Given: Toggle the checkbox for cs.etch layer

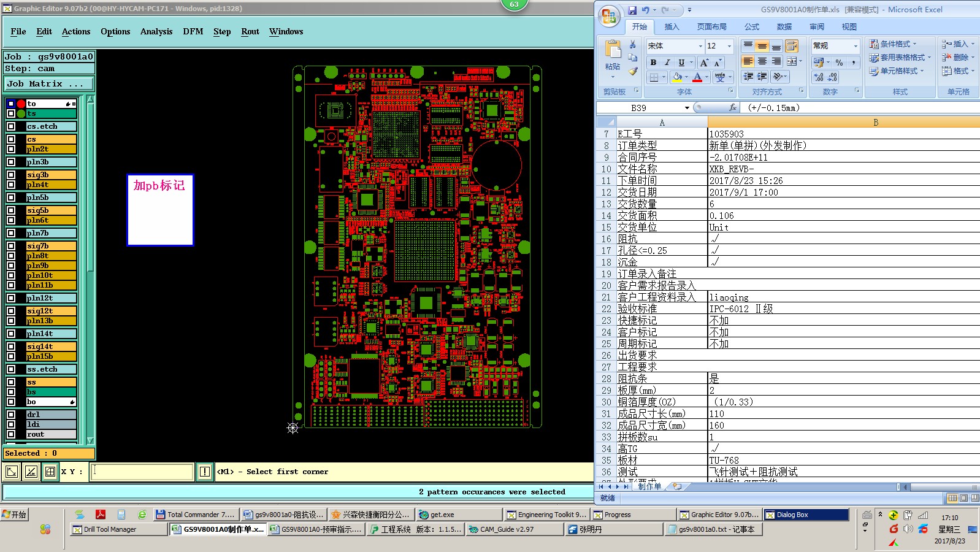Looking at the screenshot, I should pos(11,126).
